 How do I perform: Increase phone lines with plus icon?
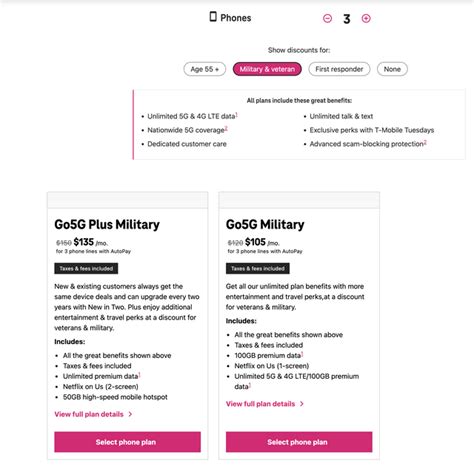pos(366,18)
